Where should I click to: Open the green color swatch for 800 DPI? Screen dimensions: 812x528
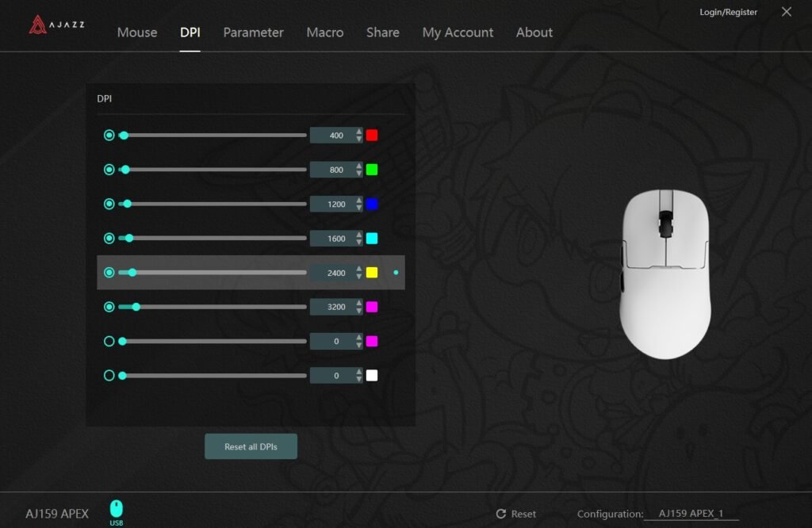[372, 170]
